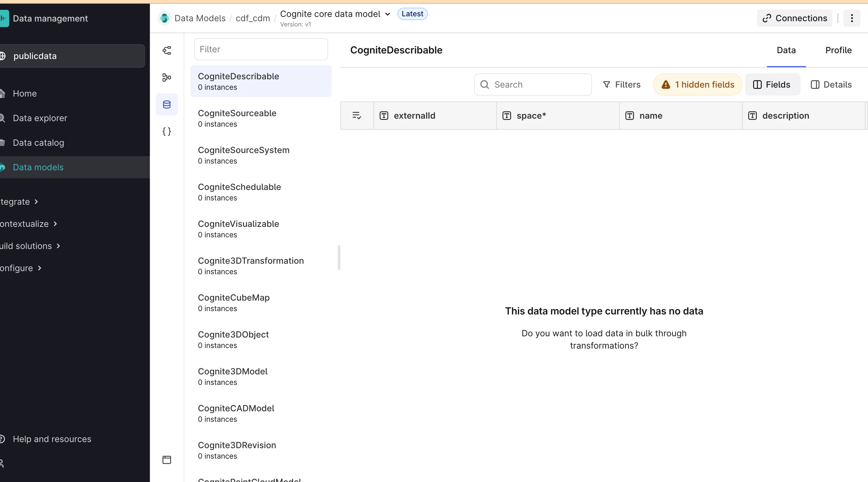Click the panel window icon at bottom
The height and width of the screenshot is (482, 868).
tap(167, 460)
